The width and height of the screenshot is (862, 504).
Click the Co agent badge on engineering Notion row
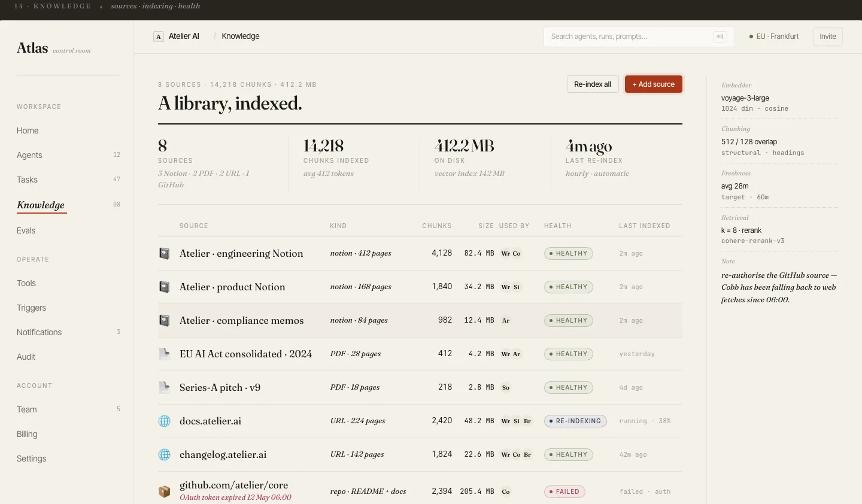click(x=517, y=253)
